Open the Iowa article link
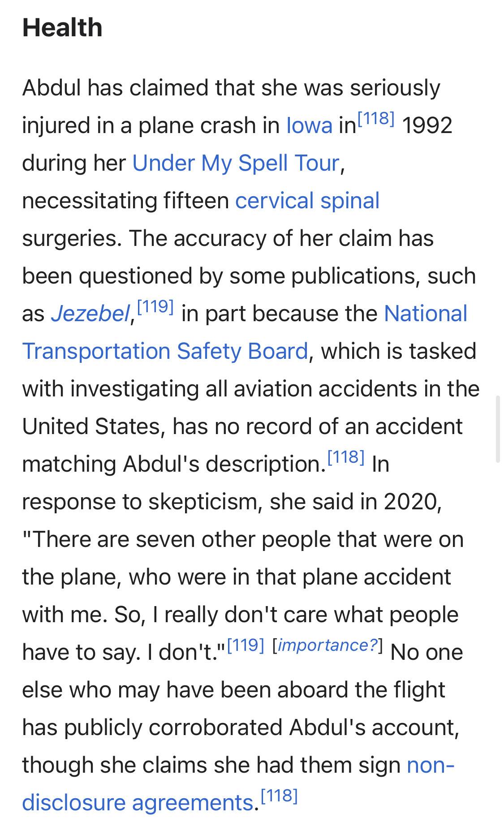This screenshot has width=504, height=826. pyautogui.click(x=309, y=125)
